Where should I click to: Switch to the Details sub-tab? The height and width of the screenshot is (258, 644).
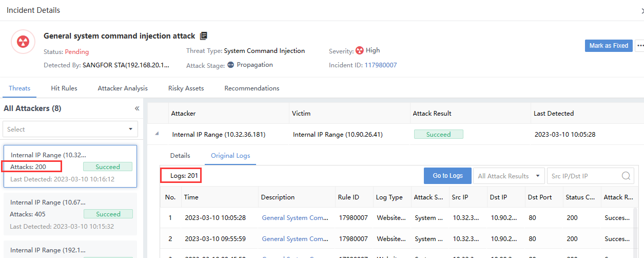[x=180, y=155]
